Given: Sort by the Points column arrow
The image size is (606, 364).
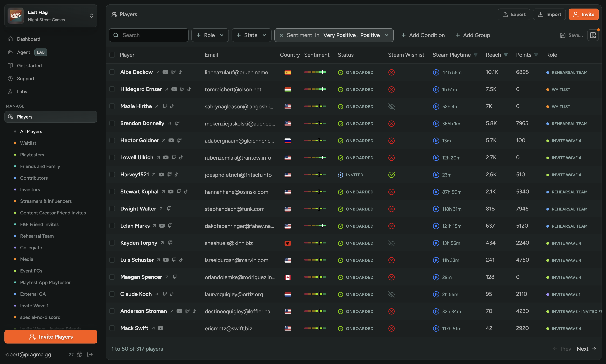Looking at the screenshot, I should tap(536, 55).
